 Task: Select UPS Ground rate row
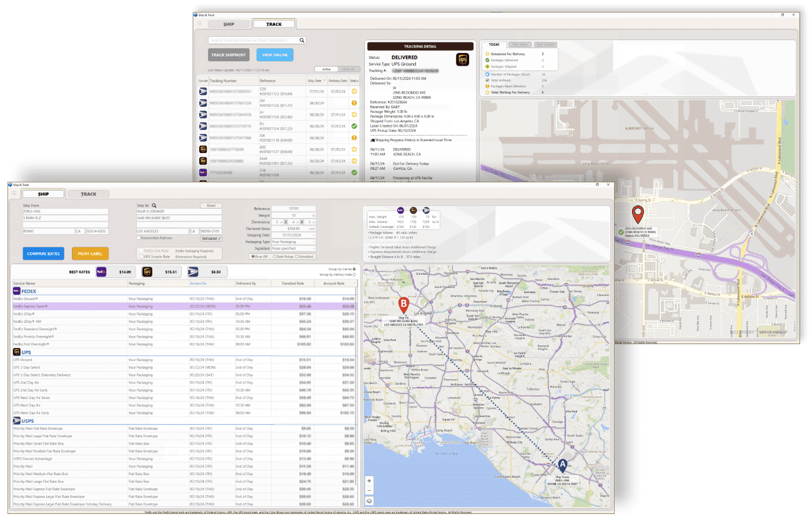point(184,360)
